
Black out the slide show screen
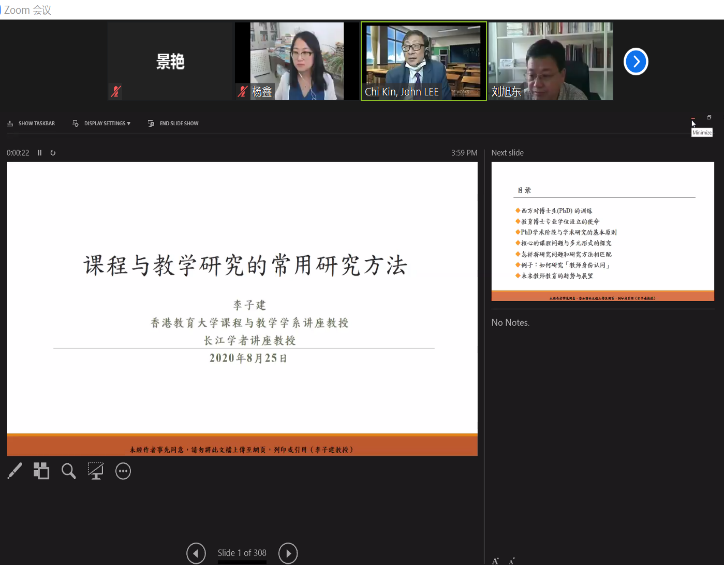pos(96,471)
